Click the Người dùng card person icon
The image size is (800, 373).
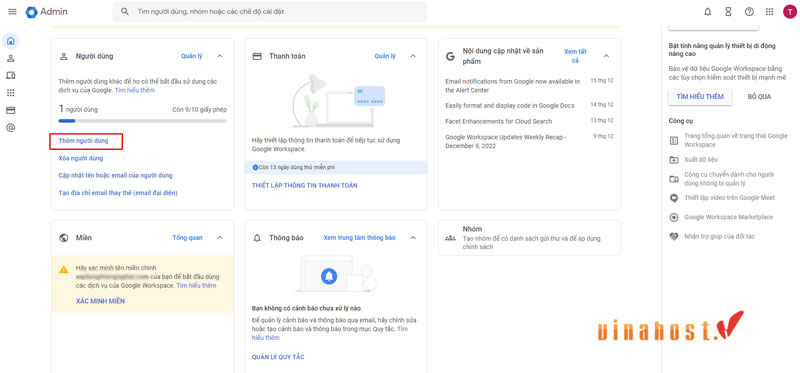[64, 56]
